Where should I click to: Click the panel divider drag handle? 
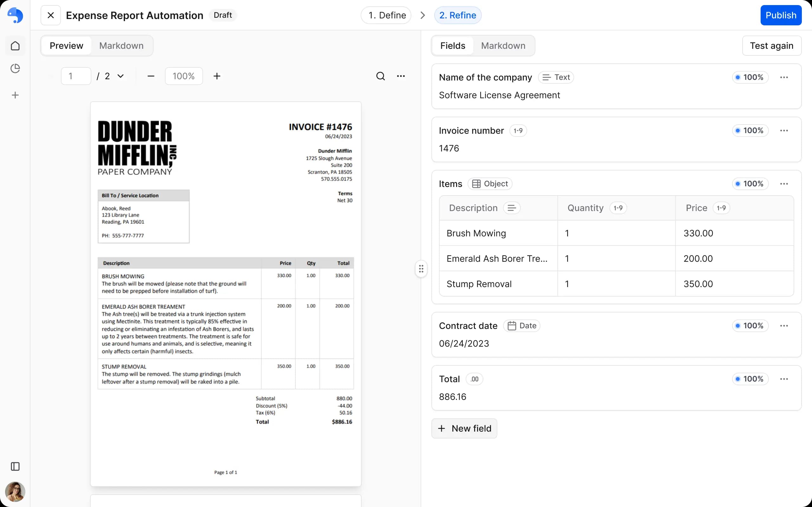(x=421, y=269)
